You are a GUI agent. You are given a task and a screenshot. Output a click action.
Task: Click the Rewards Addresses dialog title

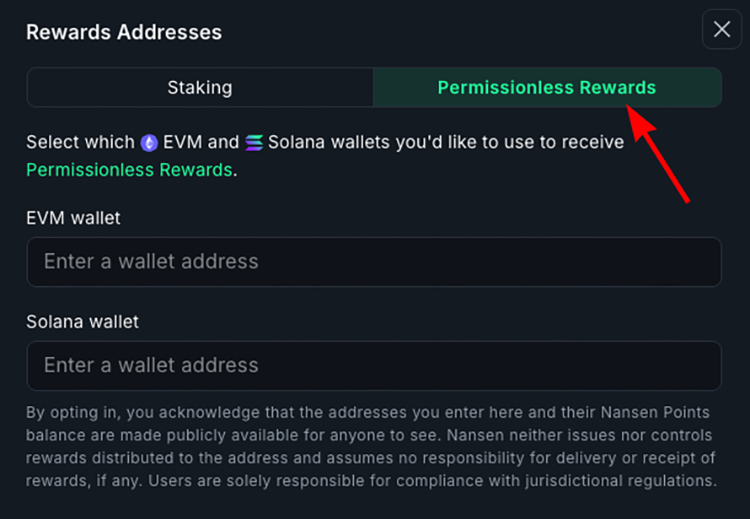[x=124, y=32]
